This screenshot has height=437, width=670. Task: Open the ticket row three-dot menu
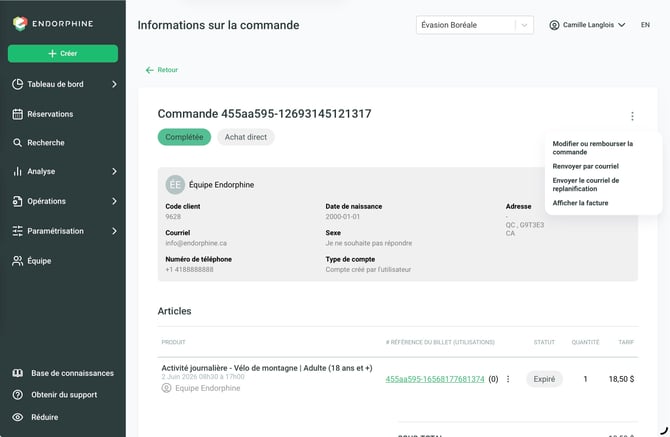[x=508, y=379]
